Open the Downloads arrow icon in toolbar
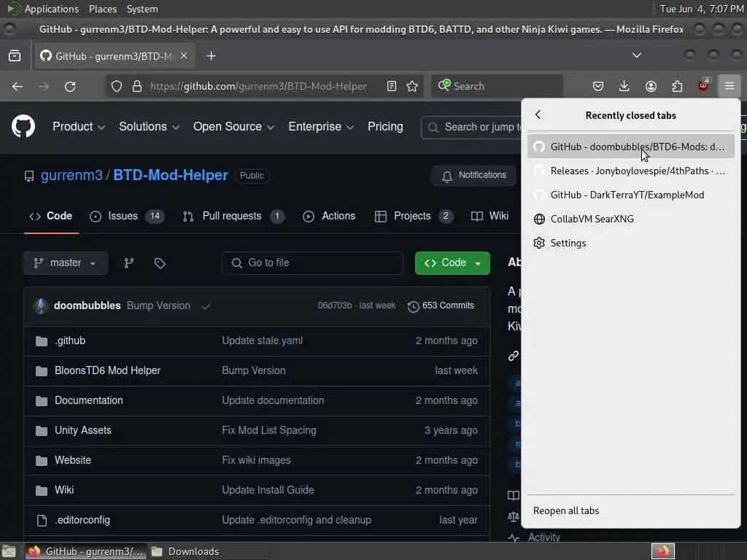This screenshot has height=560, width=747. pyautogui.click(x=624, y=86)
